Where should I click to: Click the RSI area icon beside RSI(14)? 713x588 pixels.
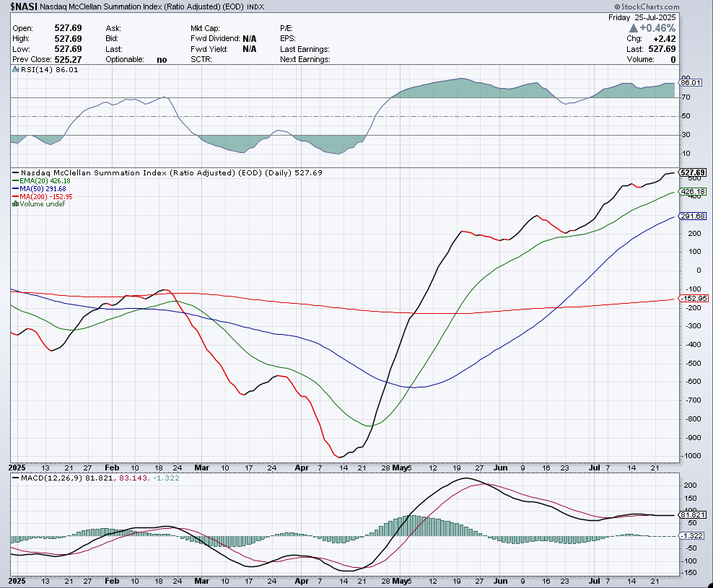coord(15,69)
